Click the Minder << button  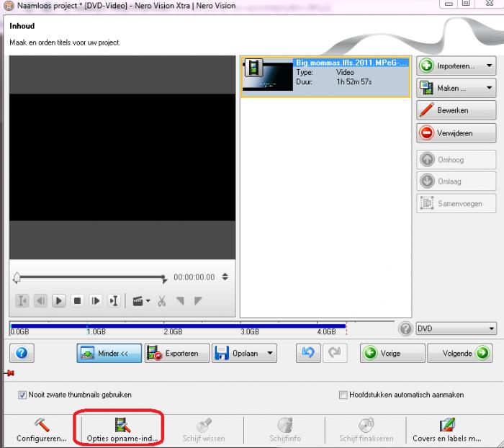(x=109, y=353)
